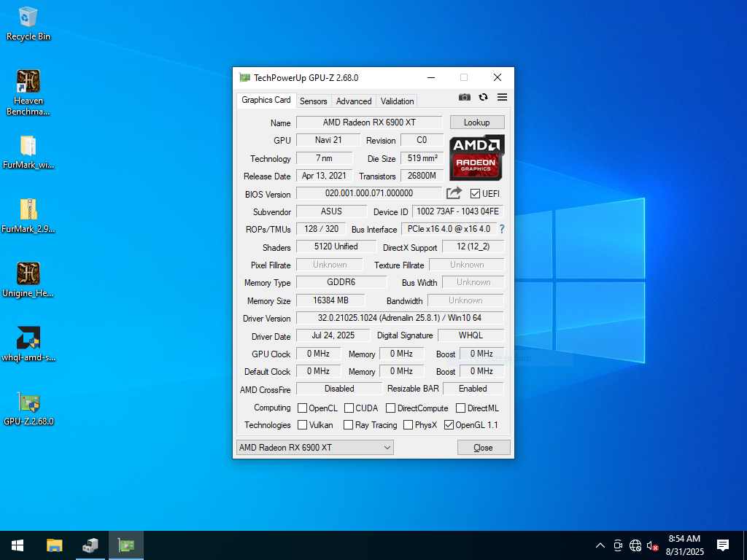Image resolution: width=747 pixels, height=560 pixels.
Task: Select the whql-amd-s... installer icon
Action: click(28, 344)
